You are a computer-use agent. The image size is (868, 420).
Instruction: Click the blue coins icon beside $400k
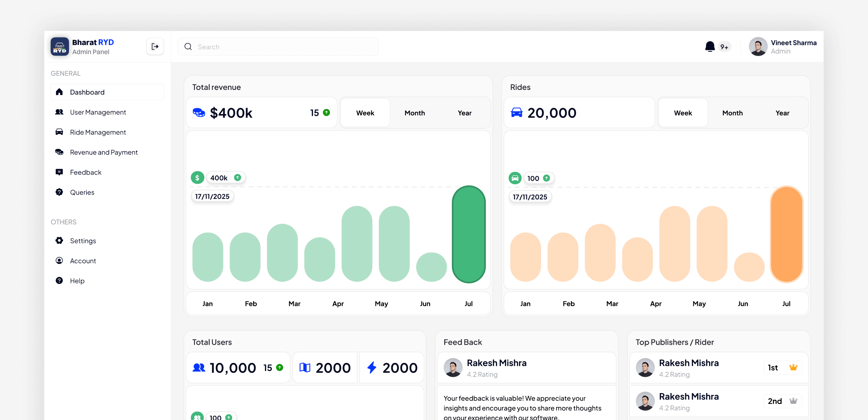tap(199, 113)
